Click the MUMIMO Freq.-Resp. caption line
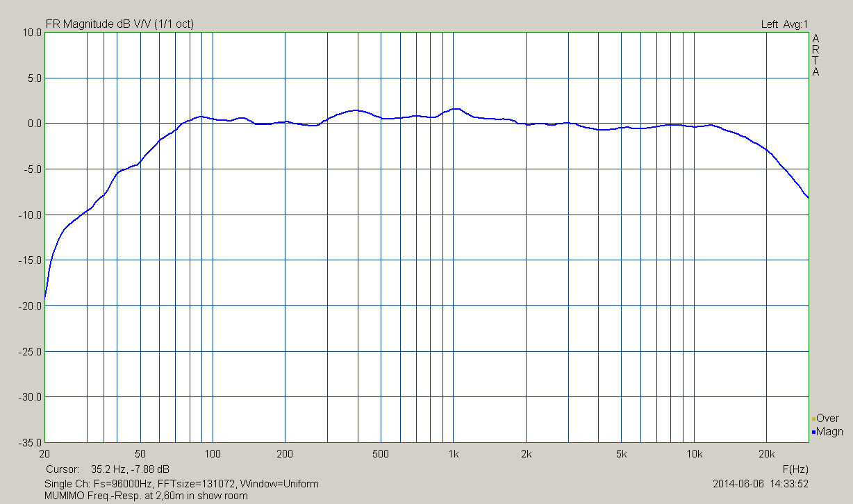The width and height of the screenshot is (853, 504). (146, 496)
